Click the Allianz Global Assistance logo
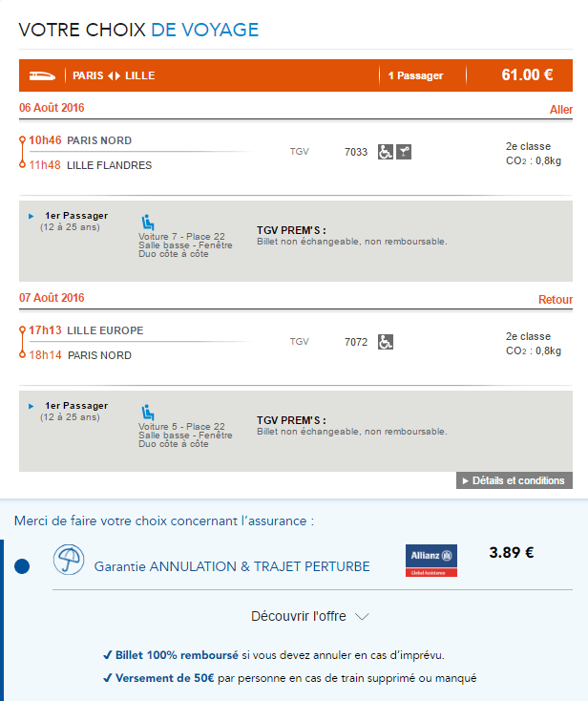 coord(431,561)
